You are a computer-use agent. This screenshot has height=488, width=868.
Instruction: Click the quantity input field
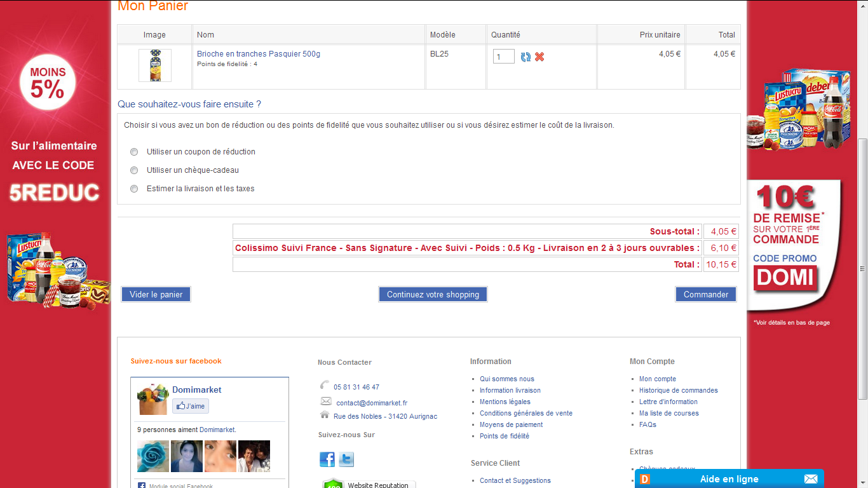[503, 57]
